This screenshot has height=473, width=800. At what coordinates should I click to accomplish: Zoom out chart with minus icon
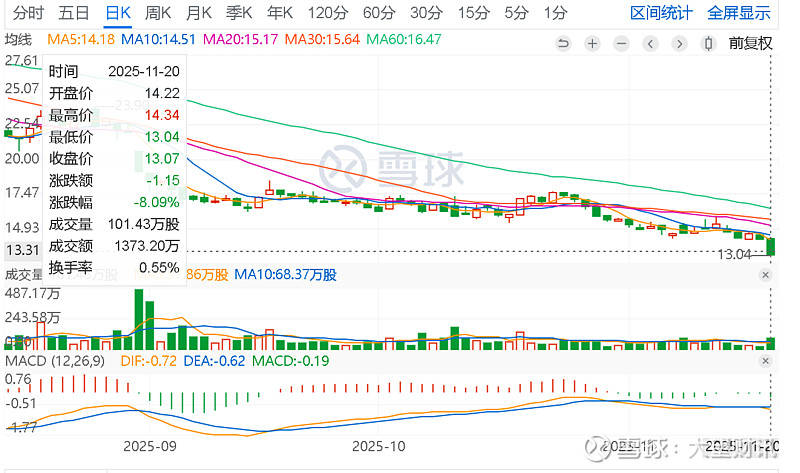623,43
